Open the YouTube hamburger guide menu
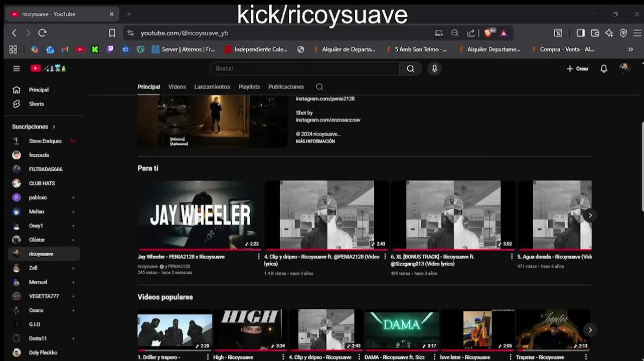Screen dimensions: 644x361 pyautogui.click(x=17, y=69)
